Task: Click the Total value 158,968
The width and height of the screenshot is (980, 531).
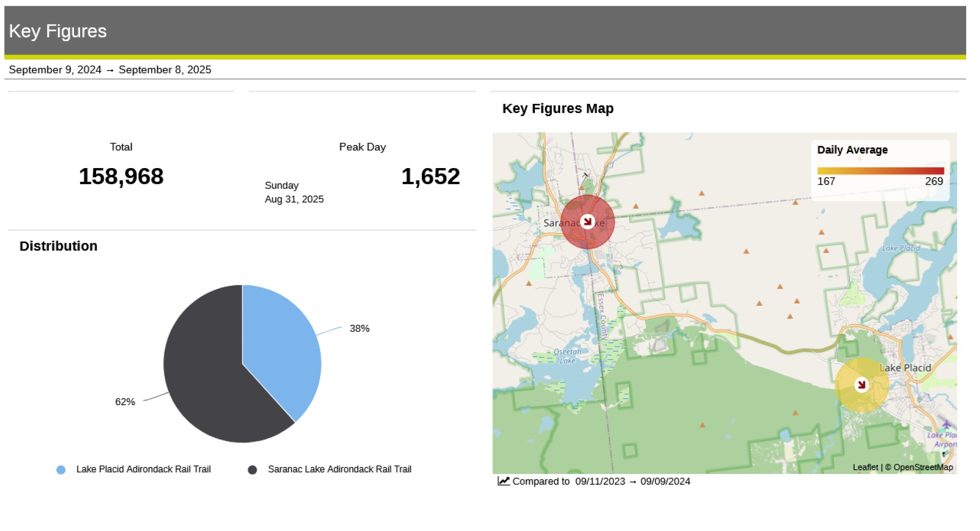Action: [x=121, y=177]
